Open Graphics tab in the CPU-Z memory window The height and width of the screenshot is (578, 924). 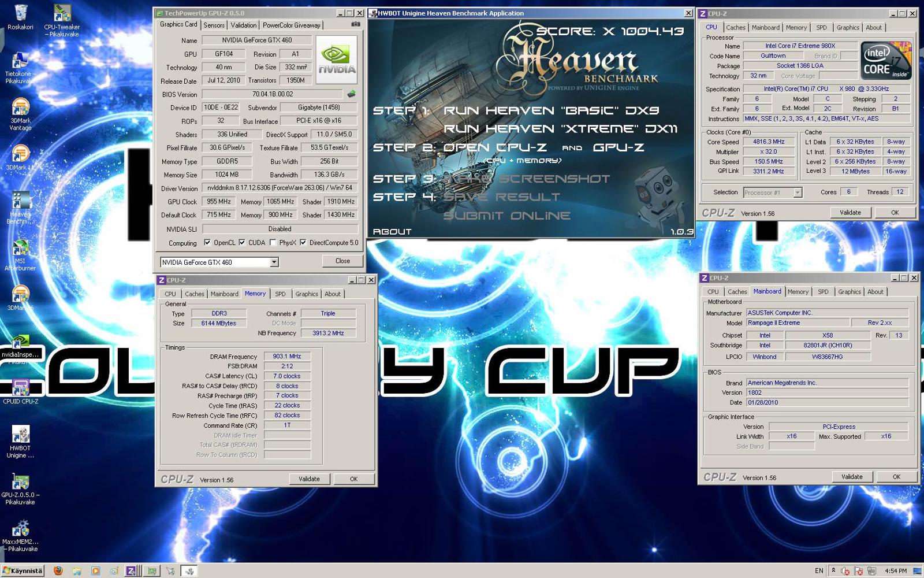click(307, 294)
